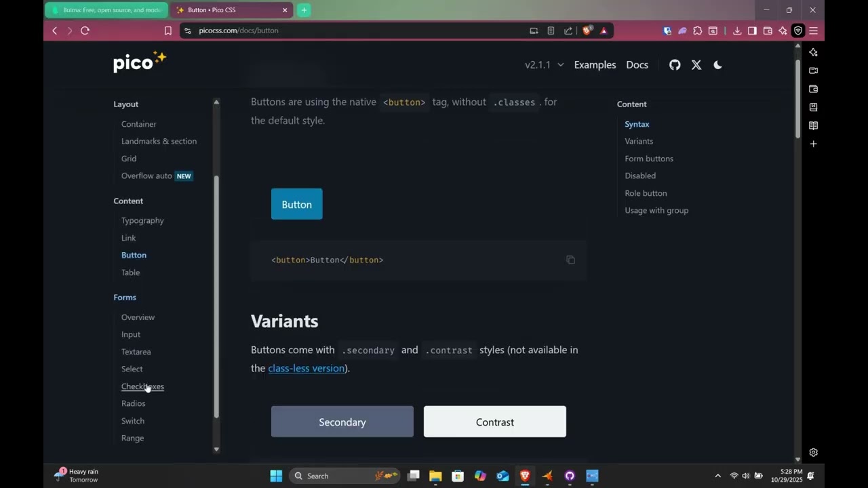The height and width of the screenshot is (488, 868).
Task: Open the Forms Overview page
Action: [138, 317]
